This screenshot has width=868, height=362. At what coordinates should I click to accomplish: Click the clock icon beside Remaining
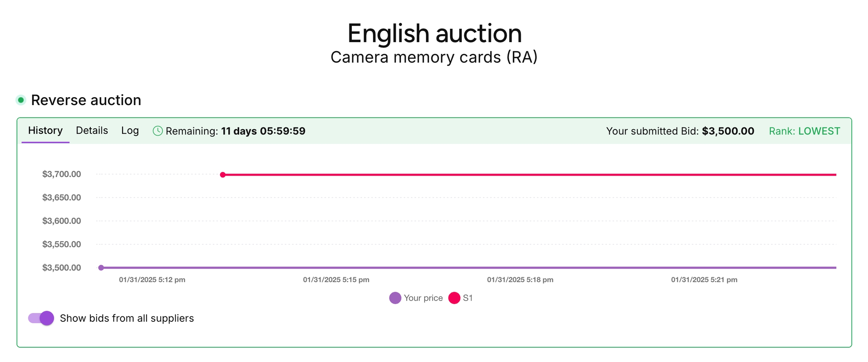pos(157,131)
